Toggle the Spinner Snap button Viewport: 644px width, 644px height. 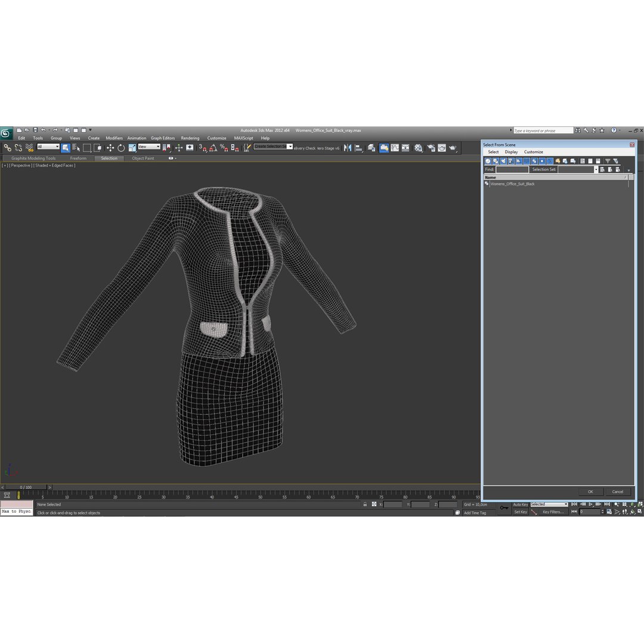(234, 148)
